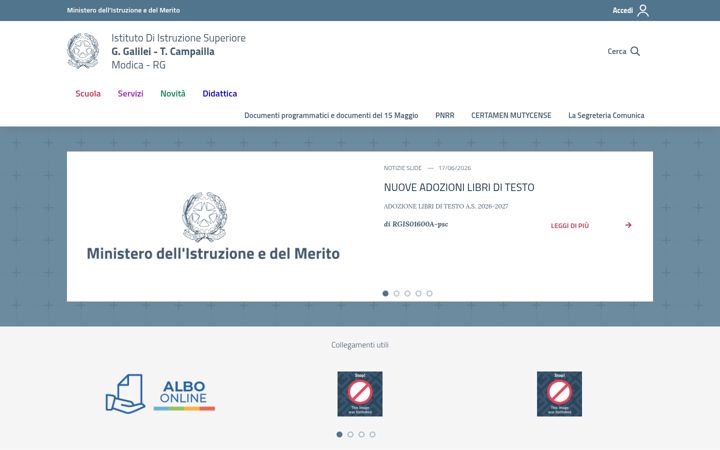Screen dimensions: 720x450
Task: Select first news slide dot
Action: [x=385, y=293]
